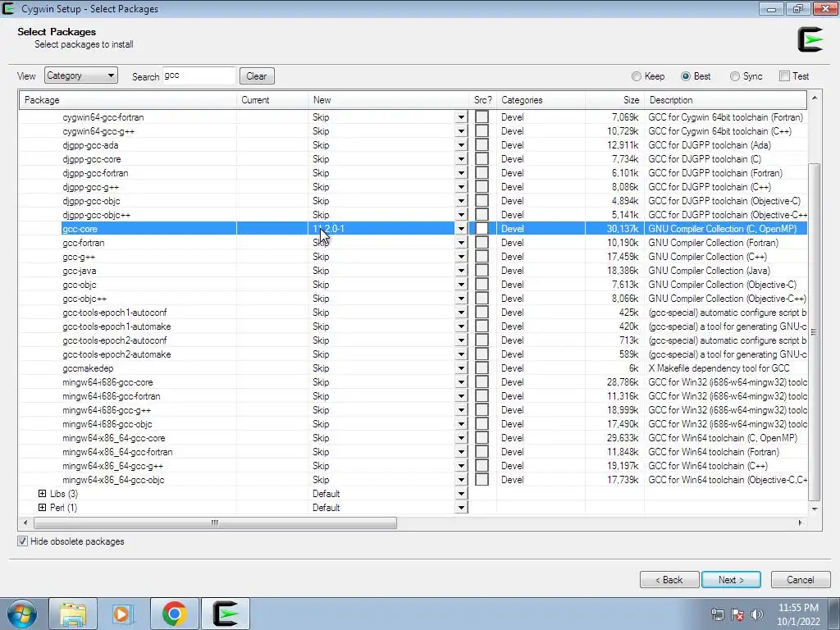The width and height of the screenshot is (840, 630).
Task: Click the 18,386k size of gcc-java
Action: point(623,271)
